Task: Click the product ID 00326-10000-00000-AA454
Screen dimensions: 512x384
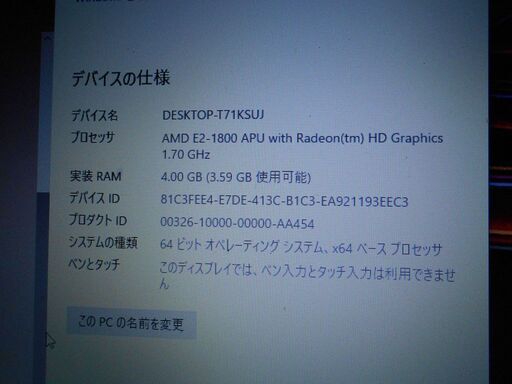Action: (237, 223)
